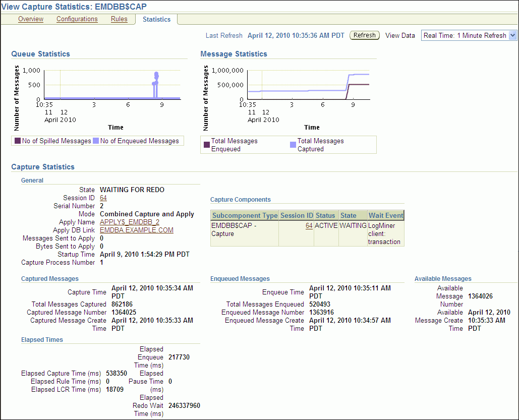
Task: Open the Rules tab
Action: 119,19
